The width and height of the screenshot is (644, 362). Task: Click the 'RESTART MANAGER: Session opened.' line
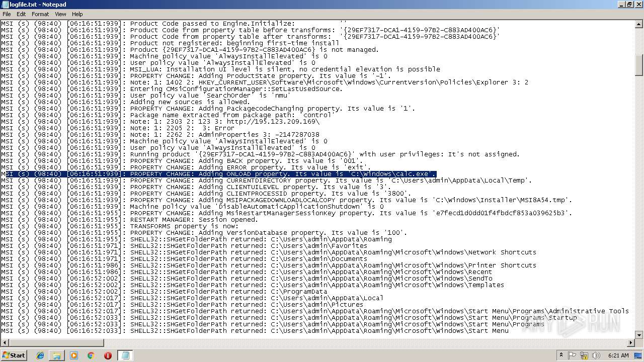(129, 220)
